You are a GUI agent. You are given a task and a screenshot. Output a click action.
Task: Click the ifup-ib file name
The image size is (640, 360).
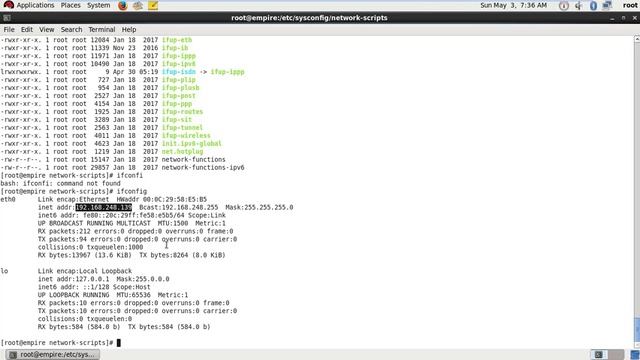175,48
